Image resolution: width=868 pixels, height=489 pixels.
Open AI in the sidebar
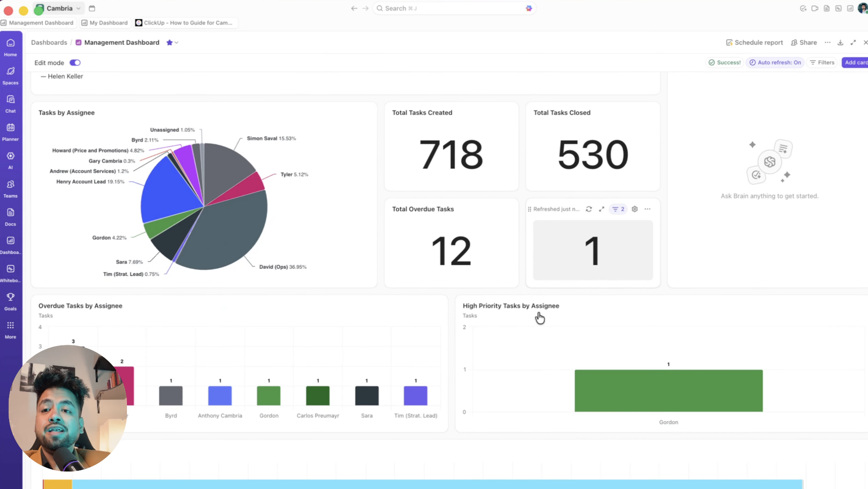click(x=10, y=160)
